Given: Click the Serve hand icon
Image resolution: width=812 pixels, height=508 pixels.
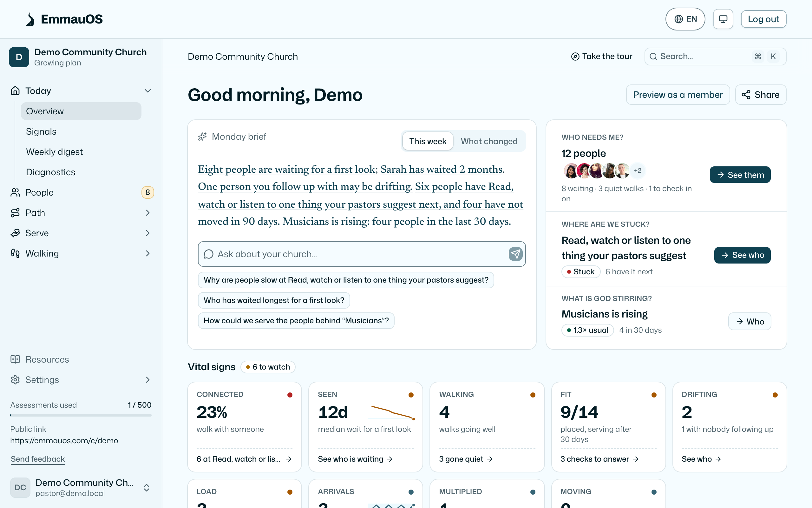Looking at the screenshot, I should click(15, 233).
